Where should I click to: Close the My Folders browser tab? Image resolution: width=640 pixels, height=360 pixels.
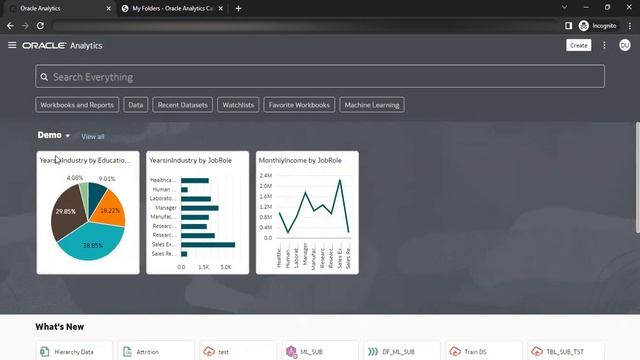(x=221, y=8)
